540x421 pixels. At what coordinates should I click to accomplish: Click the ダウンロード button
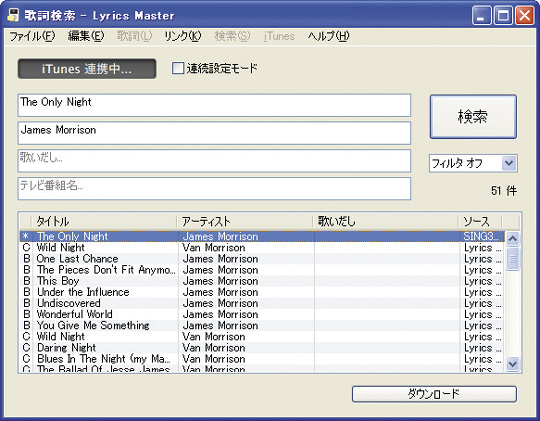click(x=434, y=394)
